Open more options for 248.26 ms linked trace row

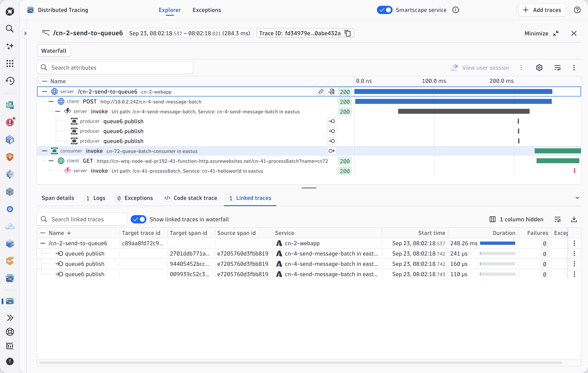pos(574,243)
